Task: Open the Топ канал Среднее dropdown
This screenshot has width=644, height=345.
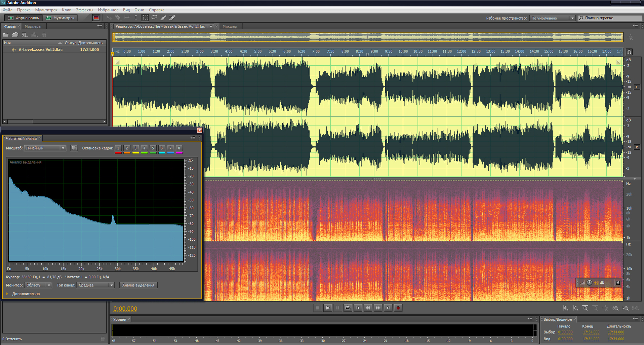Action: (95, 285)
